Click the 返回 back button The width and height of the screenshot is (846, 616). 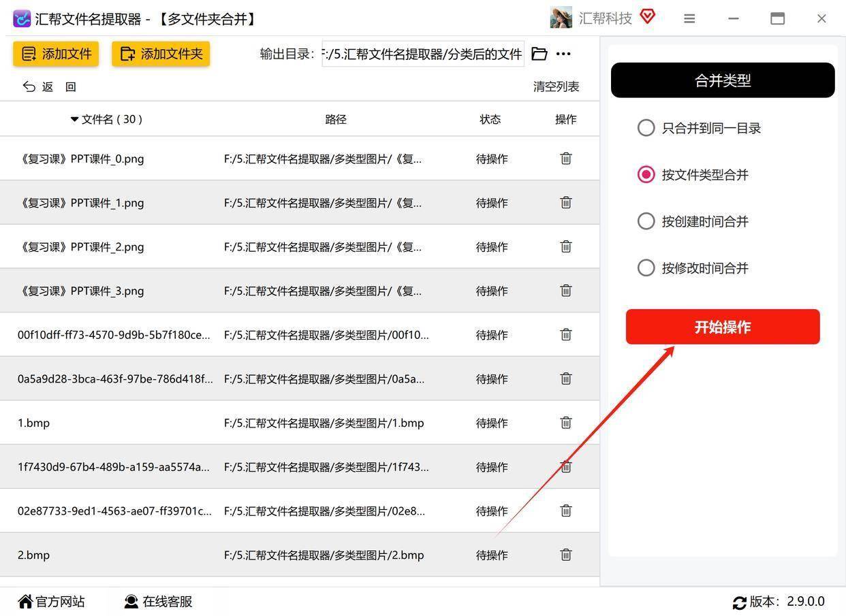[x=49, y=86]
